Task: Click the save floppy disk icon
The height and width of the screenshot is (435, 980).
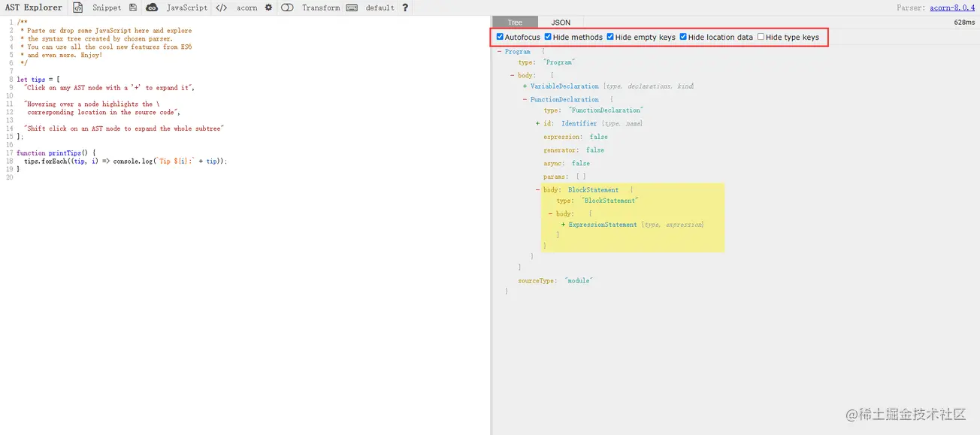Action: [133, 8]
